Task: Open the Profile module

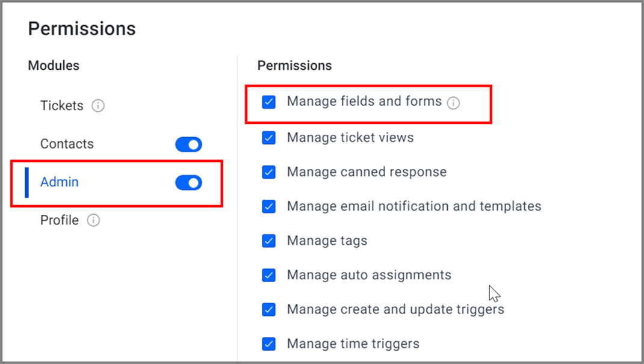Action: point(60,220)
